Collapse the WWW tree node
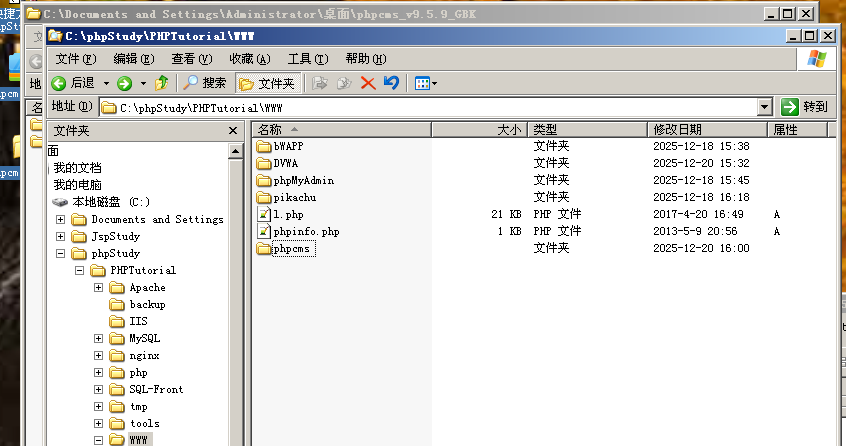Image resolution: width=846 pixels, height=446 pixels. [x=98, y=440]
